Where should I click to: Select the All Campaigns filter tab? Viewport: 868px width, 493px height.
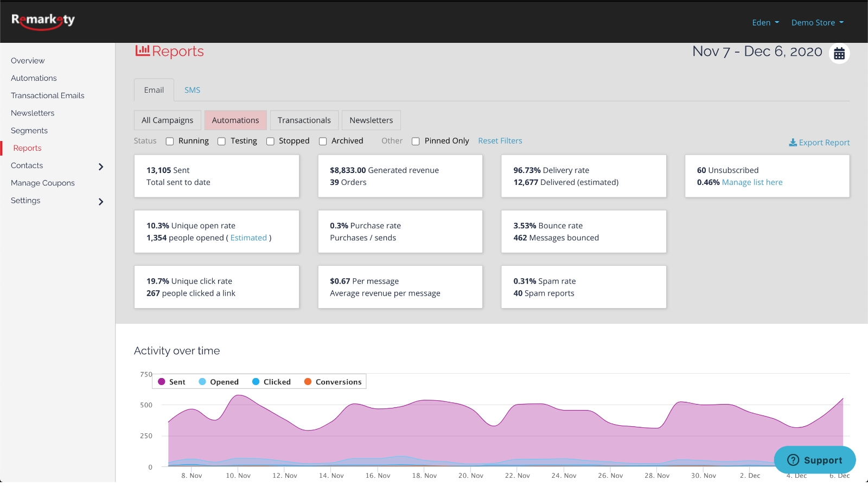click(x=168, y=120)
